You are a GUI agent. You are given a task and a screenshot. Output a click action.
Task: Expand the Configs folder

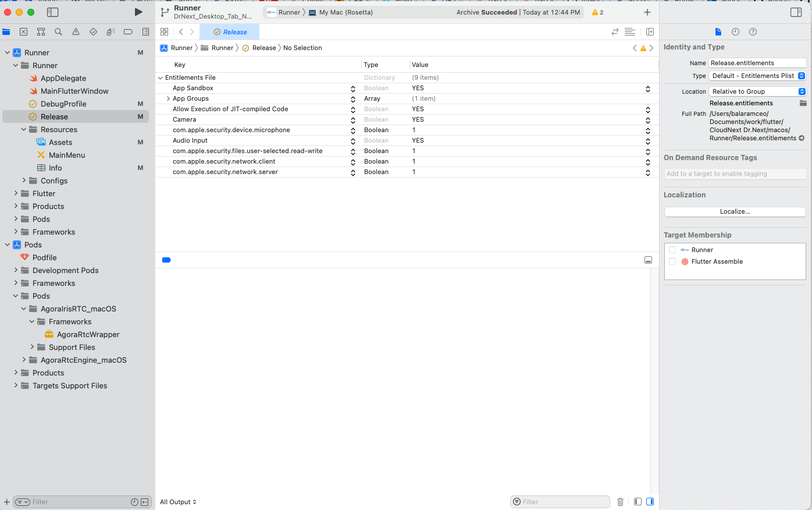coord(23,180)
